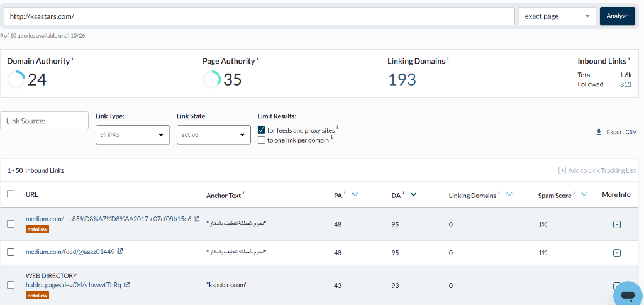The height and width of the screenshot is (305, 644).
Task: Click the DA column info icon
Action: point(403,192)
